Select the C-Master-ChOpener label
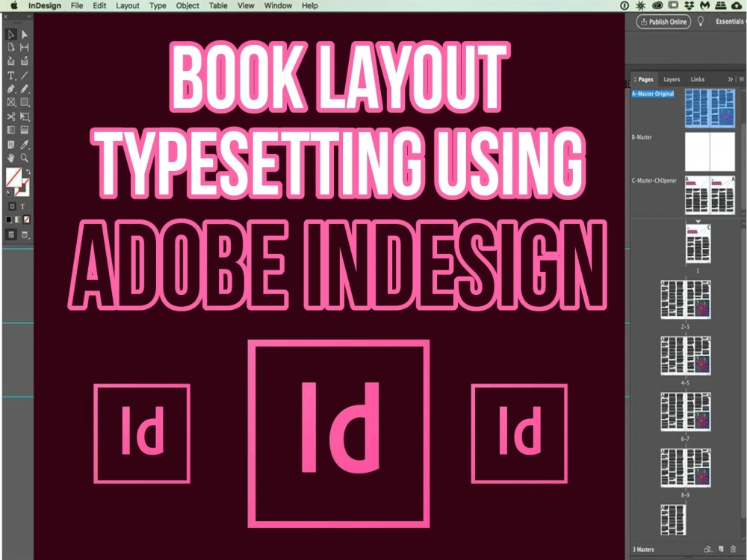Viewport: 747px width, 560px height. tap(654, 181)
